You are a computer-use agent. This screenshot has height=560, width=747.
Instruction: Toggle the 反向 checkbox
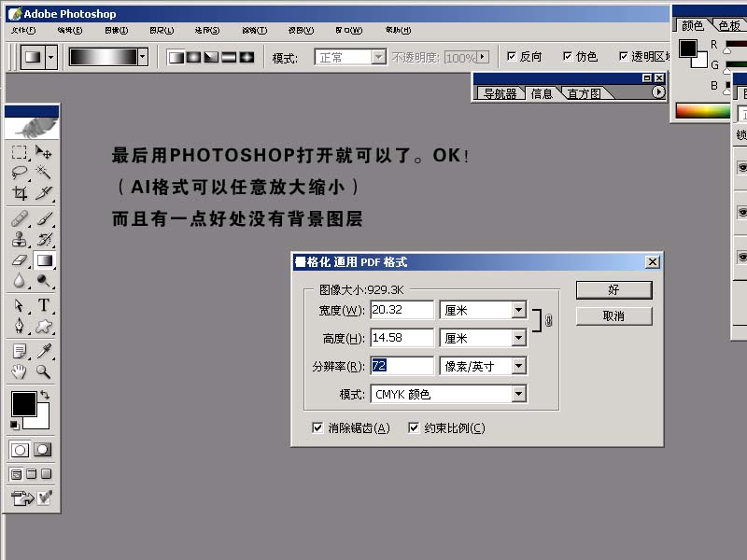pos(512,56)
